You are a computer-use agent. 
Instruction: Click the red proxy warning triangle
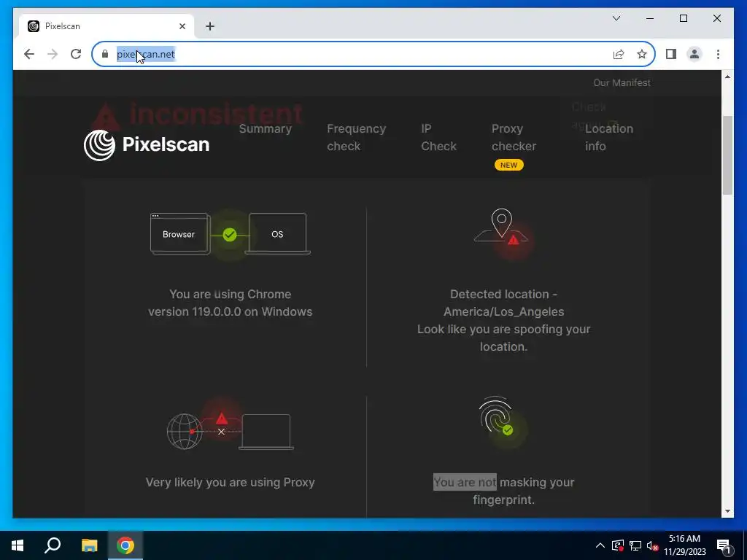222,419
